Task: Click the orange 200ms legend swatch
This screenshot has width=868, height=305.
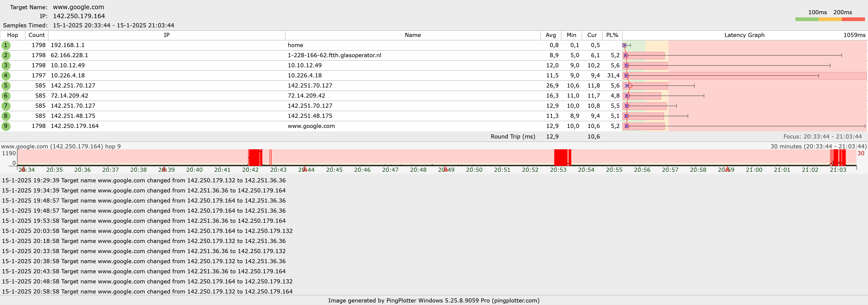Action: pyautogui.click(x=830, y=19)
